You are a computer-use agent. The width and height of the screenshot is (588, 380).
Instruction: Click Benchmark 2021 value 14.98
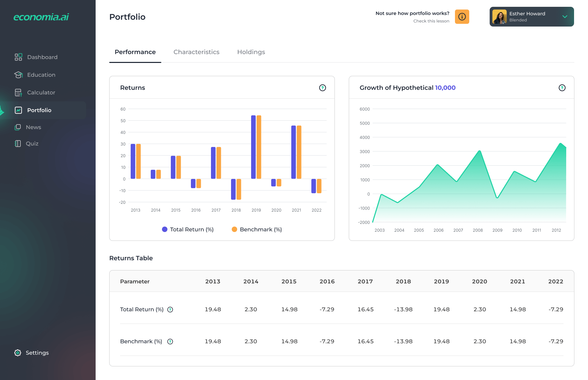(518, 342)
